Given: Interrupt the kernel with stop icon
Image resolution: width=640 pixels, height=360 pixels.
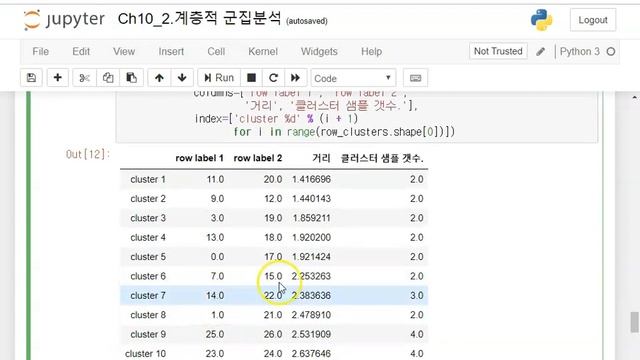Looking at the screenshot, I should coord(251,78).
